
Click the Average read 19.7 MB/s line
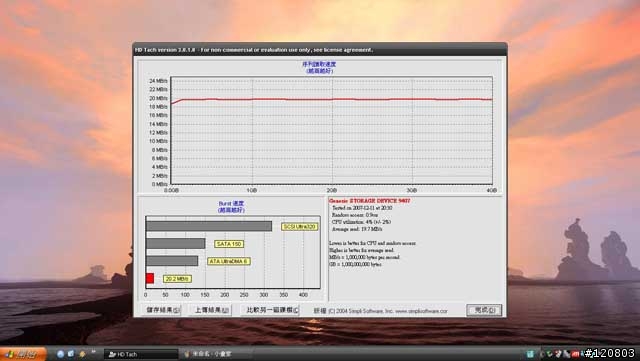[x=357, y=229]
